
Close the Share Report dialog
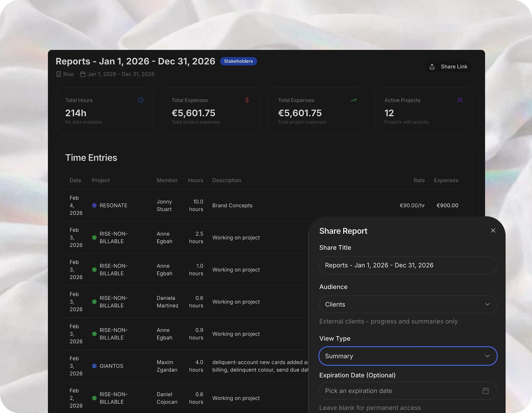point(493,230)
